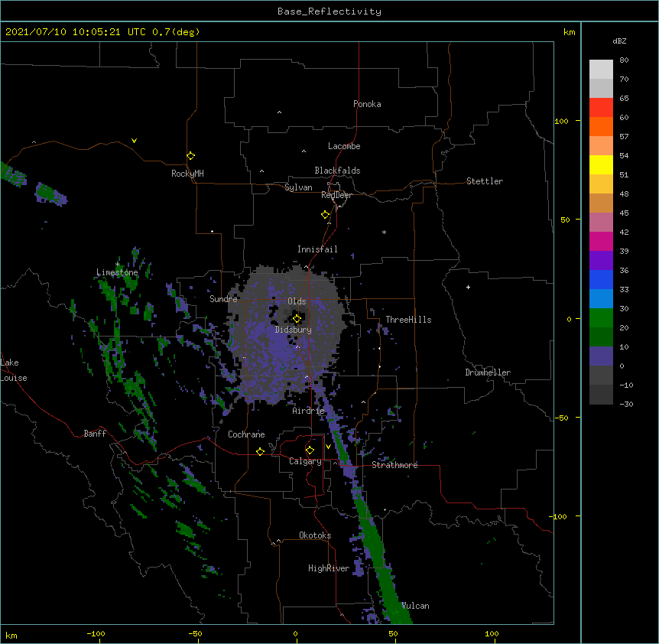Screen dimensions: 659x644
Task: Select the Lake Louise label
Action: tap(14, 370)
